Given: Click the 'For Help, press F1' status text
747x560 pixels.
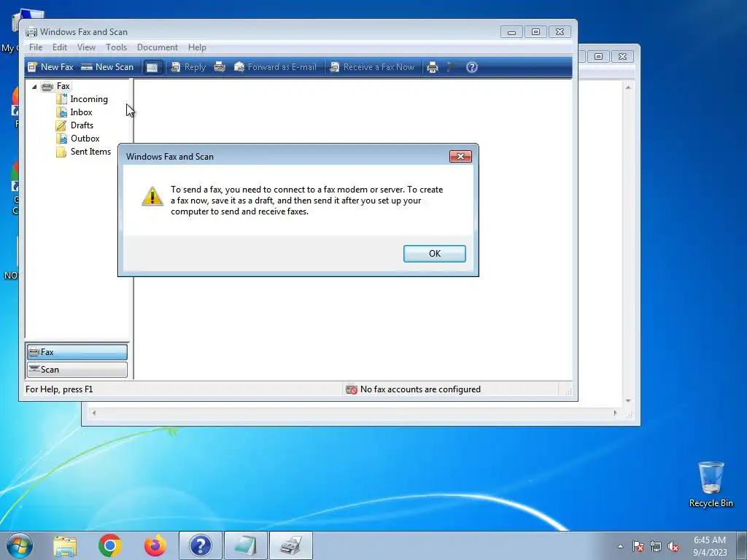Looking at the screenshot, I should [x=59, y=389].
